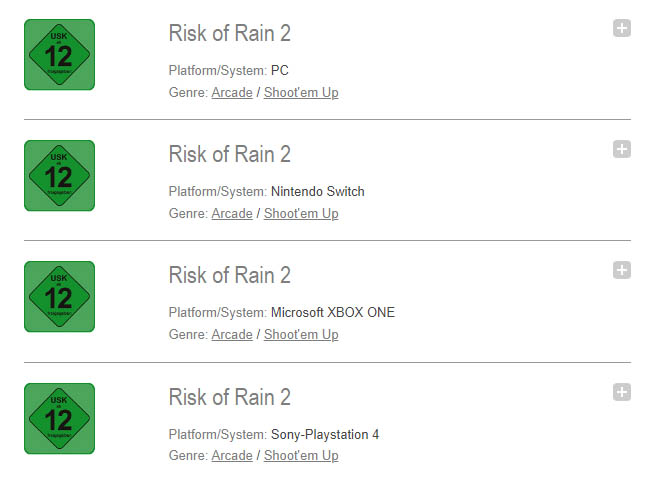Click USK 12 badge for Microsoft XBOX ONE entry
This screenshot has width=655, height=480.
click(59, 297)
